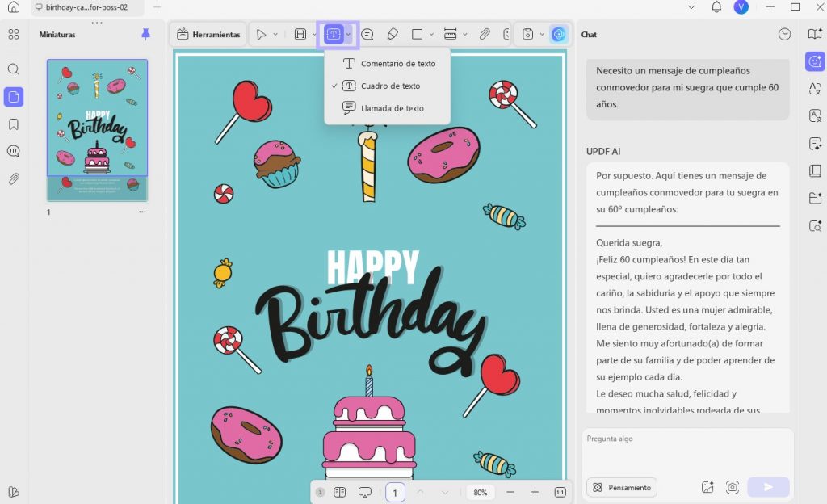
Task: Expand the highlight tool dropdown arrow
Action: pos(314,34)
